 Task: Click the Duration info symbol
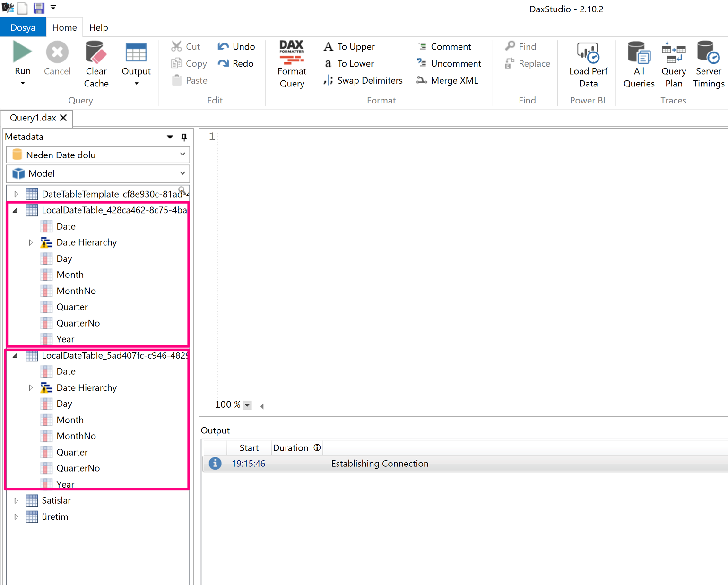pos(317,447)
